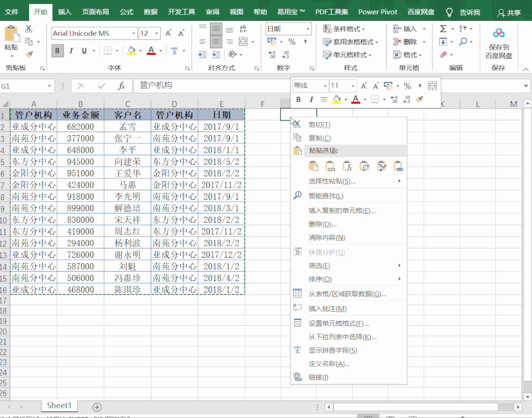532x418 pixels.
Task: Click the 共享 share button
Action: pyautogui.click(x=509, y=12)
